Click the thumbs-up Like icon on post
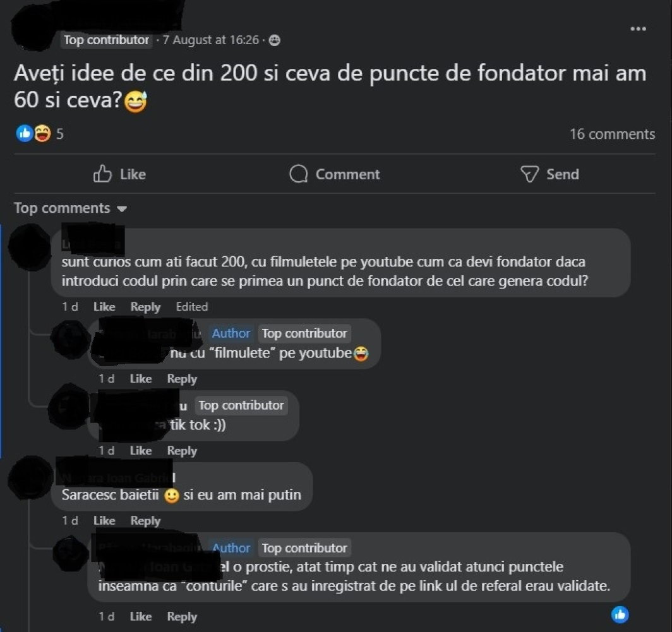Image resolution: width=672 pixels, height=632 pixels. click(102, 174)
